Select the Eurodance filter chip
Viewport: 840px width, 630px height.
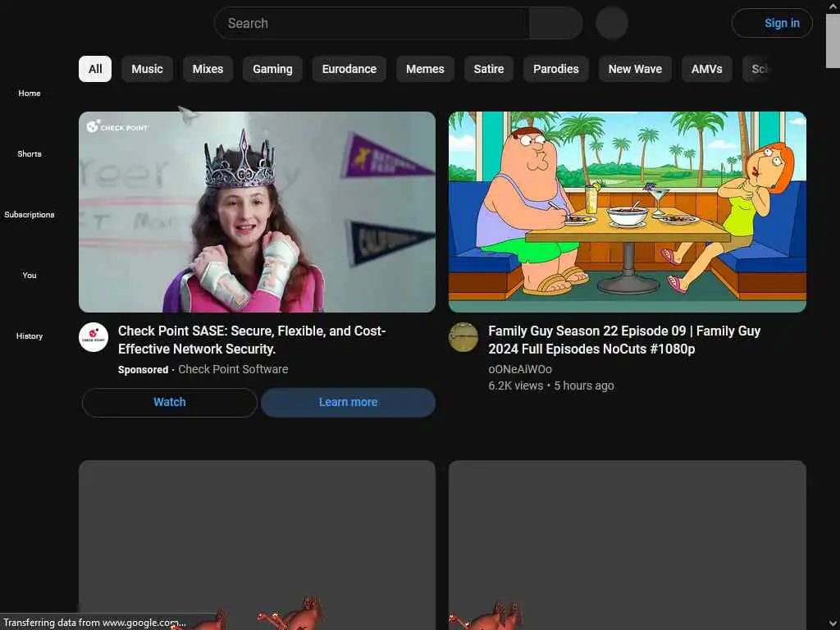click(x=349, y=69)
